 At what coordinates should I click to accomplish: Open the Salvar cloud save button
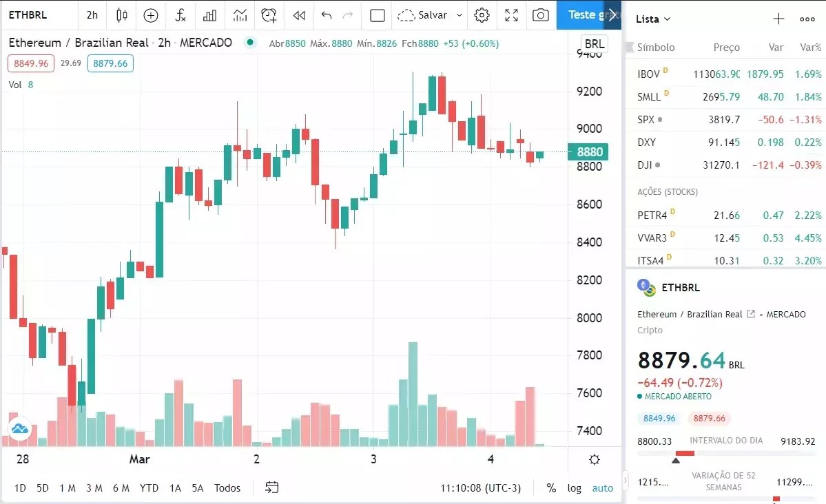[422, 15]
